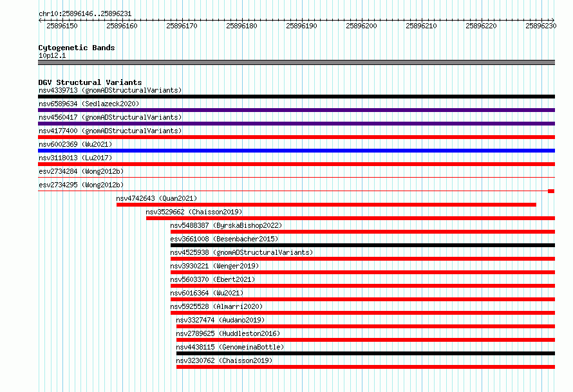Viewport: 573px width, 392px height.
Task: Click ruler position 25896160
Action: (x=122, y=26)
